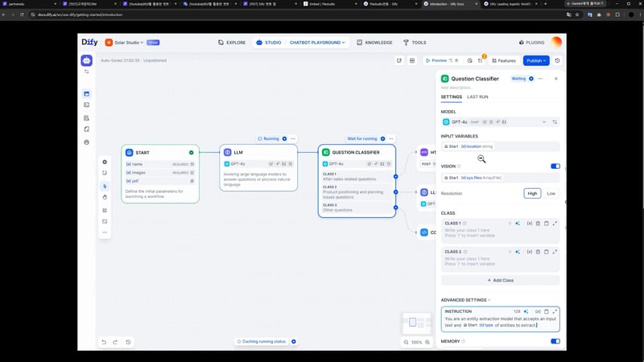Open the Publish dropdown
Viewport: 644px width, 362px height.
(x=536, y=60)
